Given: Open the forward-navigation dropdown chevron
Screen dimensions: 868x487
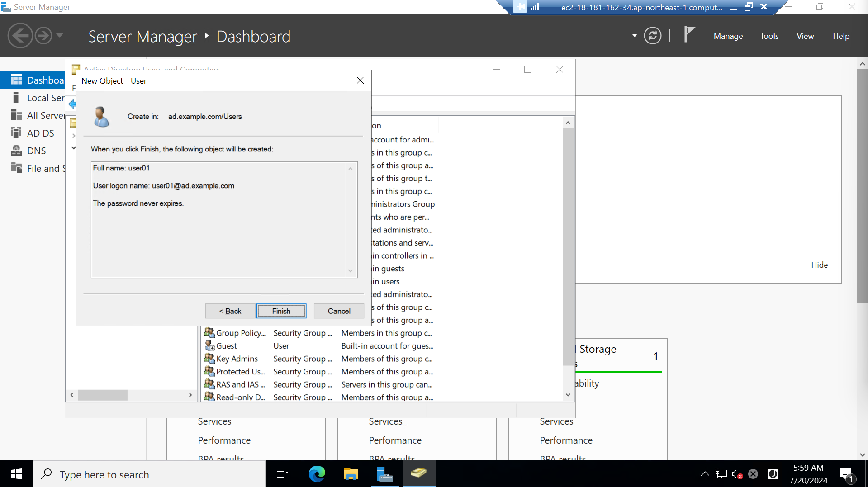Looking at the screenshot, I should [x=60, y=35].
